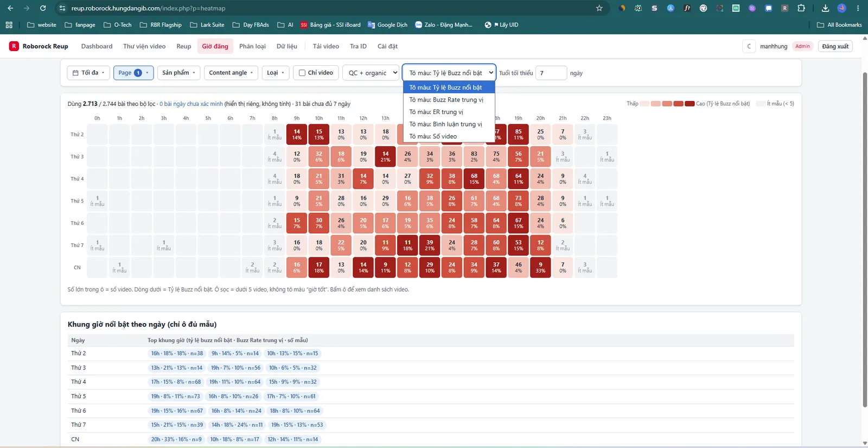View site information icon in address bar

pos(62,8)
